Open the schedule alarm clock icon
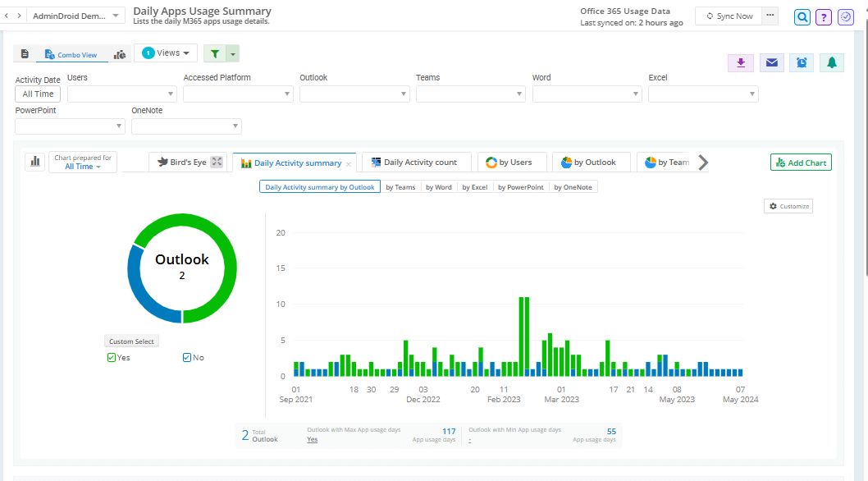Image resolution: width=868 pixels, height=481 pixels. pyautogui.click(x=802, y=63)
